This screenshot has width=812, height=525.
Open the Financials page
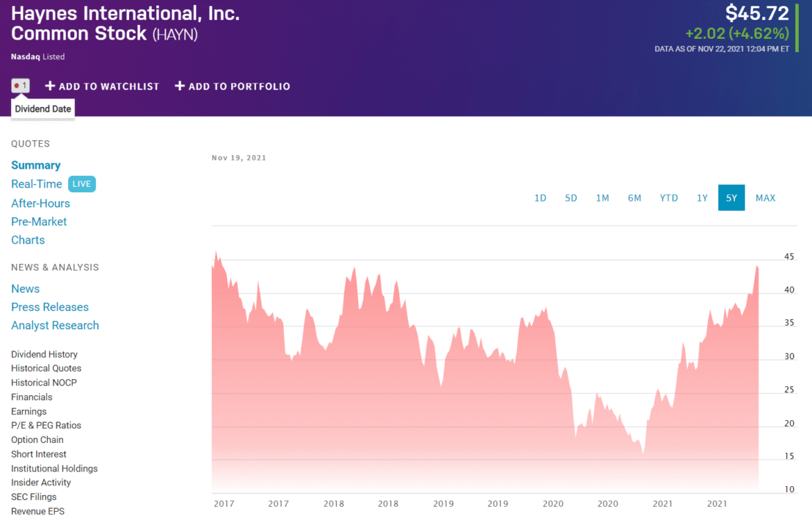coord(31,397)
